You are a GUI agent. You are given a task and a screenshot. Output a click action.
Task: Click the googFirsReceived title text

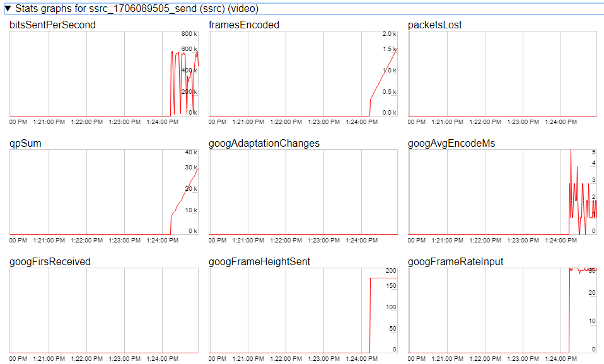(50, 262)
